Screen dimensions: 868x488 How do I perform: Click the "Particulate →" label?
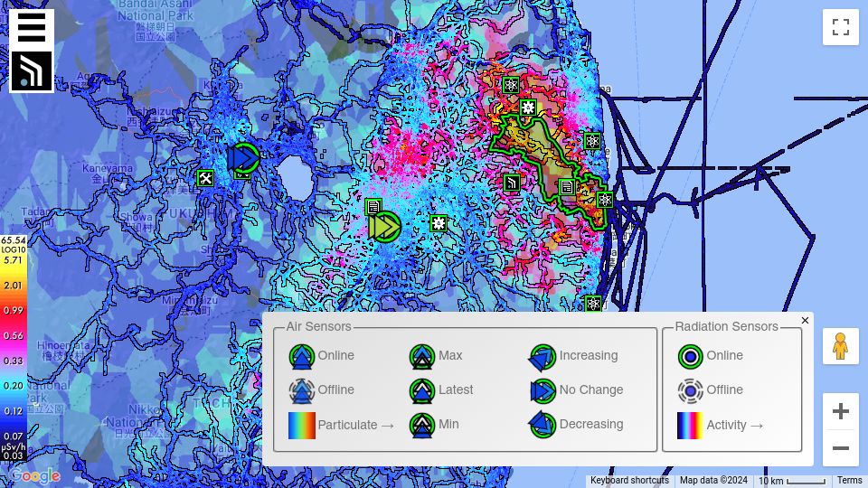[x=356, y=425]
